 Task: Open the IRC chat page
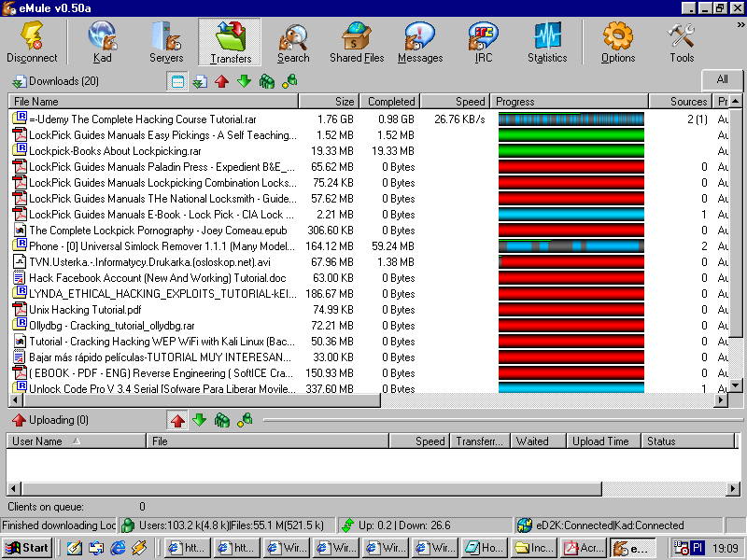483,43
